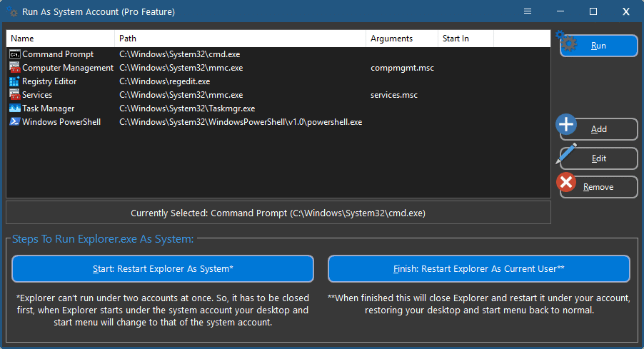The image size is (644, 349).
Task: Click the Windows PowerShell icon
Action: coord(14,122)
